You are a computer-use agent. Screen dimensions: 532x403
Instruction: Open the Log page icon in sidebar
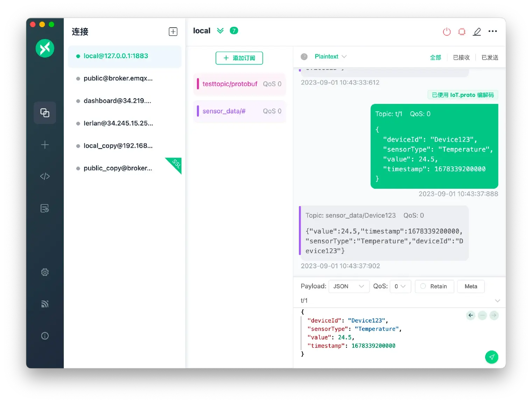[x=45, y=208]
